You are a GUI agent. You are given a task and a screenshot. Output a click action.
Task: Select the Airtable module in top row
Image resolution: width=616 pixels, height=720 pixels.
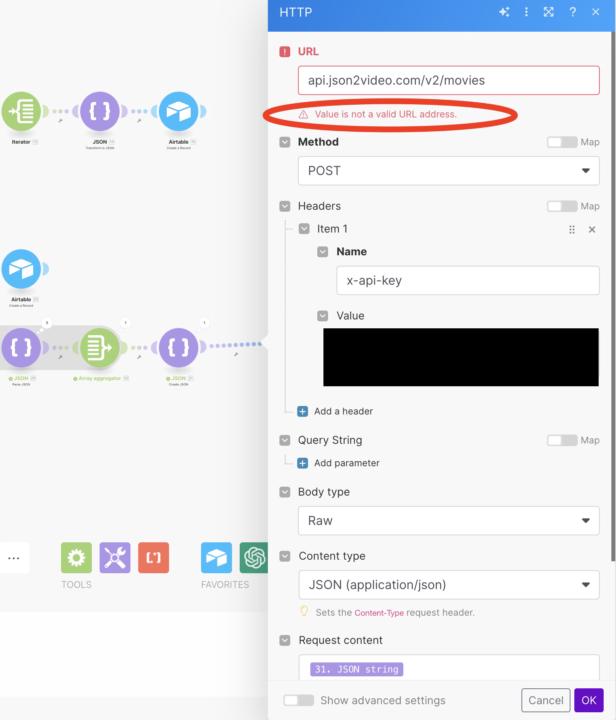click(x=179, y=111)
